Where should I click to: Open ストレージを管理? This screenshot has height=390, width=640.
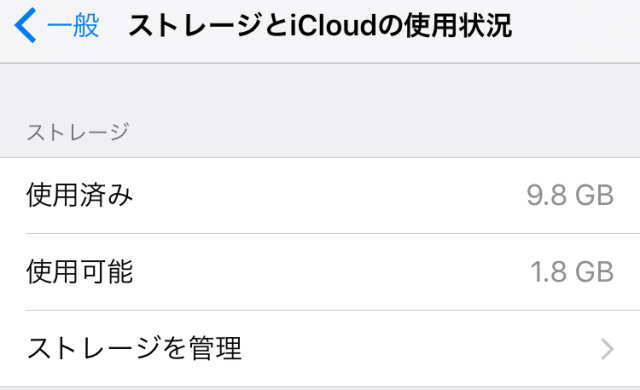coord(320,348)
